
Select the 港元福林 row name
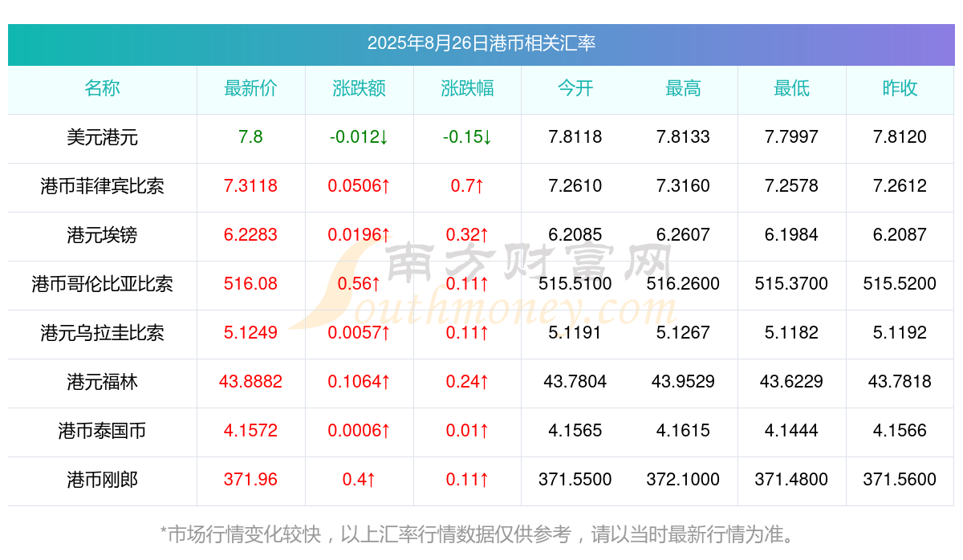[x=103, y=382]
